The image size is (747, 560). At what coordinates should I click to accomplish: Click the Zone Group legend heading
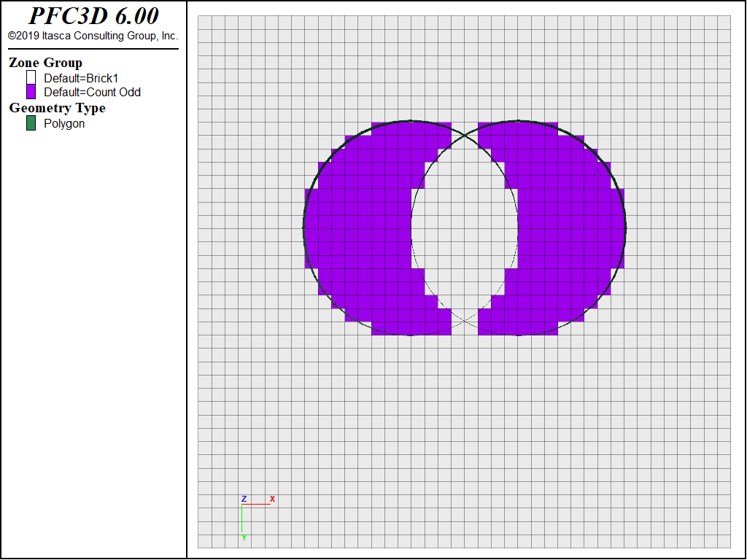tap(46, 63)
